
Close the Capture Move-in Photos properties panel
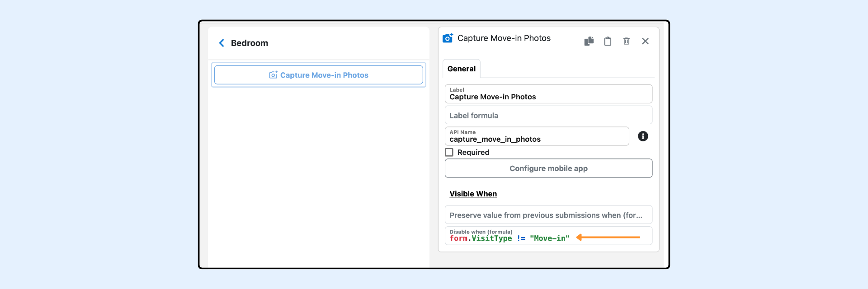coord(645,41)
